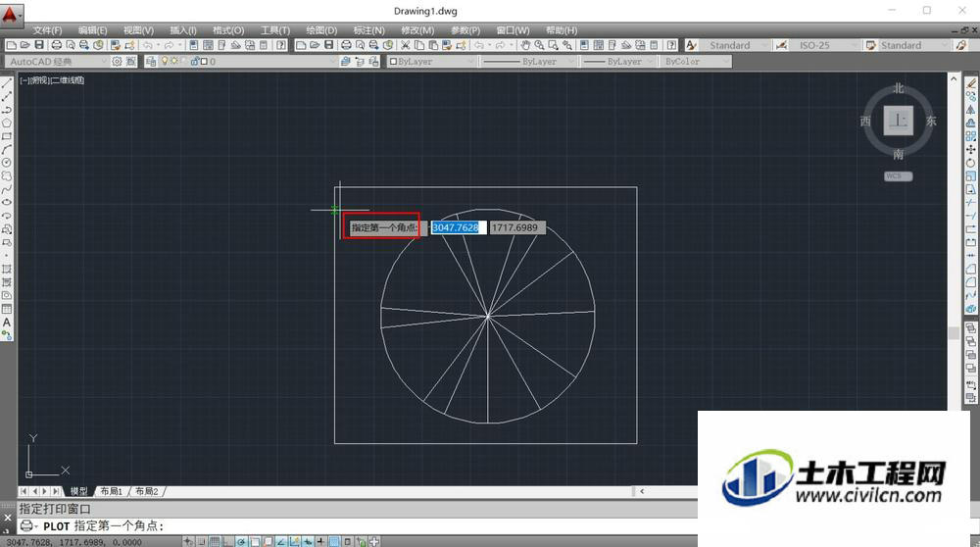This screenshot has width=980, height=547.
Task: Click the Dimension Style icon beside ISO-25
Action: tap(781, 45)
